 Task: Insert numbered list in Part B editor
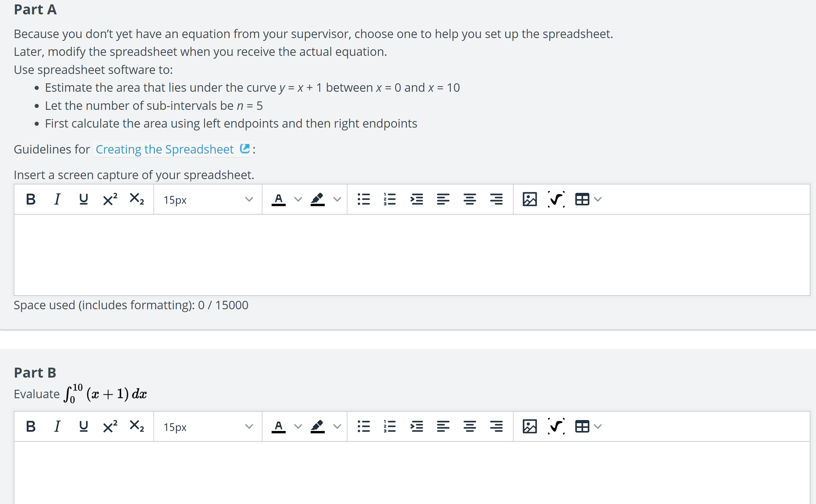pos(390,426)
